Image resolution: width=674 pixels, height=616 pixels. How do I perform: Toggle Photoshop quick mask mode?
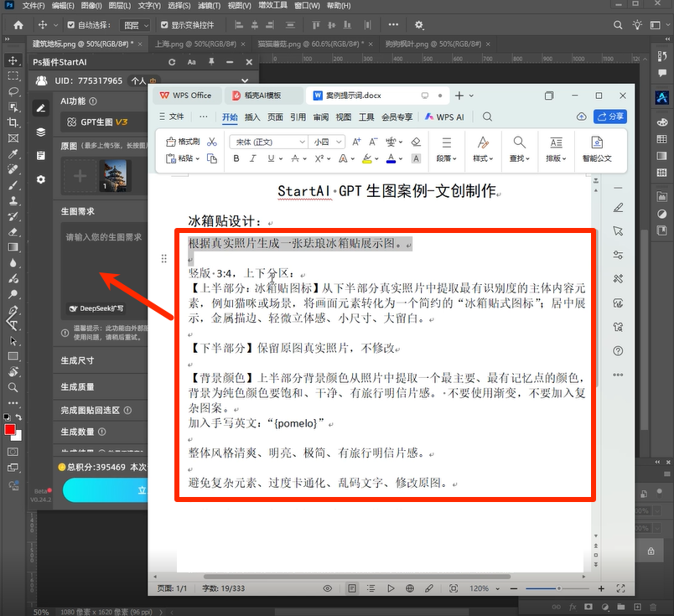13,452
